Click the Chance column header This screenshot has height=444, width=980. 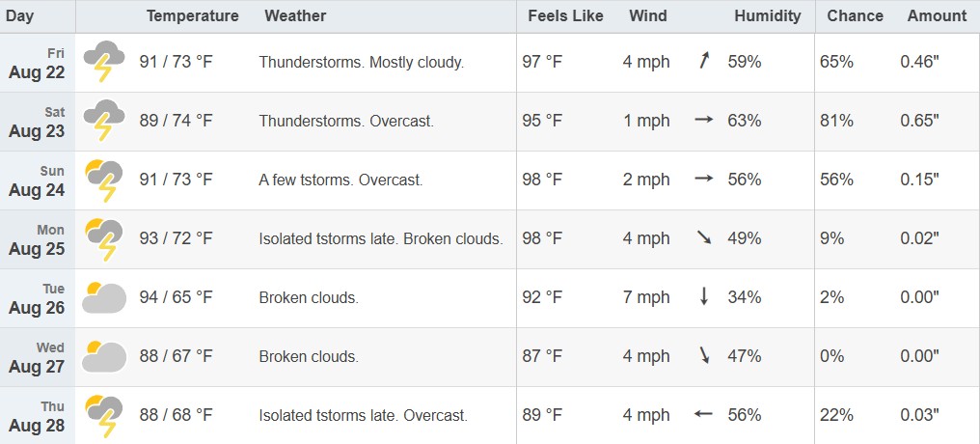(x=855, y=16)
